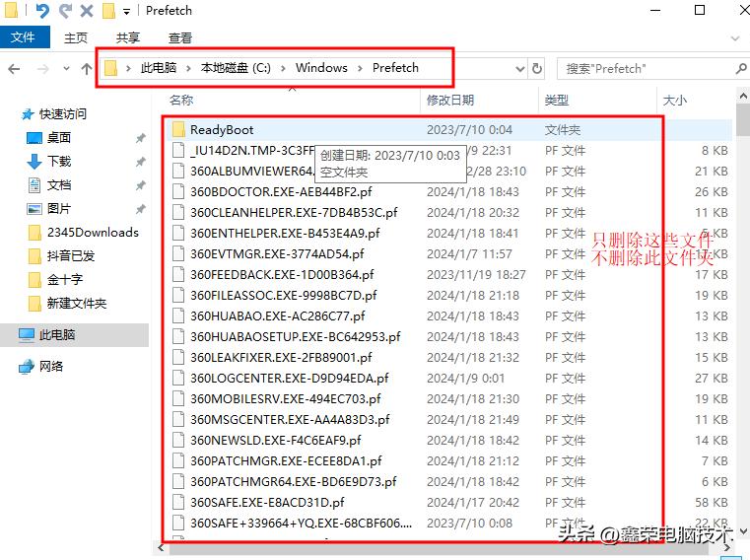
Task: Go back using the left arrow button
Action: [x=15, y=69]
